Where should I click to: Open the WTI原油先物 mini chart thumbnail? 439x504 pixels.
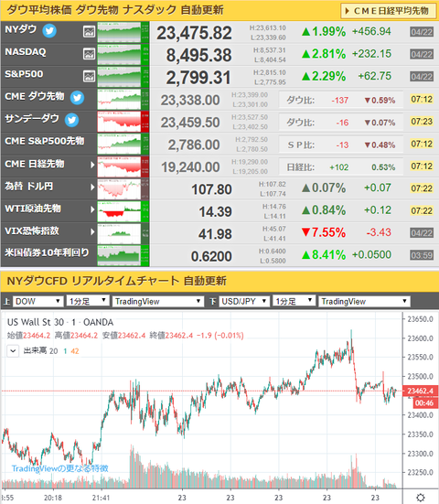[123, 210]
